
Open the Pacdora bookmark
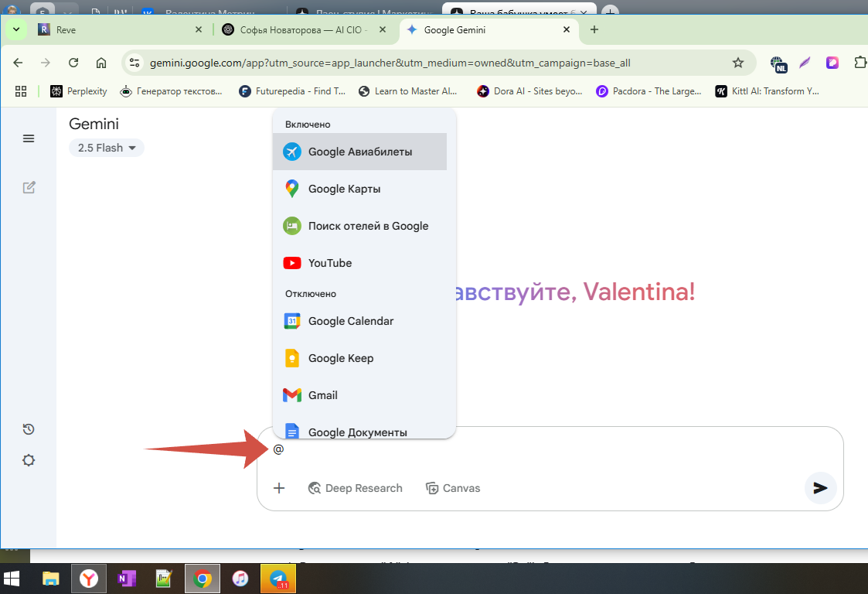(648, 90)
